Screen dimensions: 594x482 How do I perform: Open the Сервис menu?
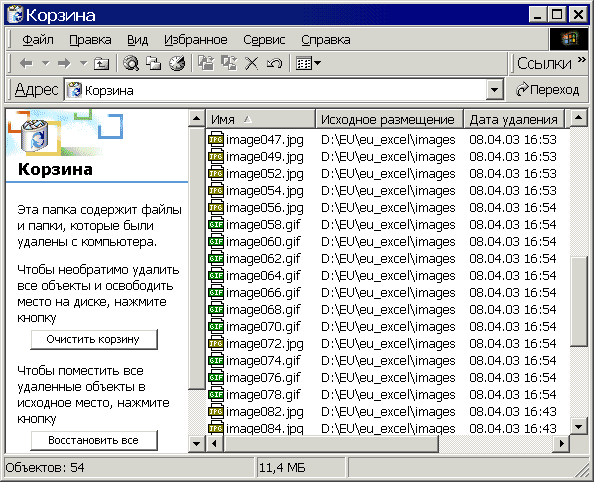point(264,40)
